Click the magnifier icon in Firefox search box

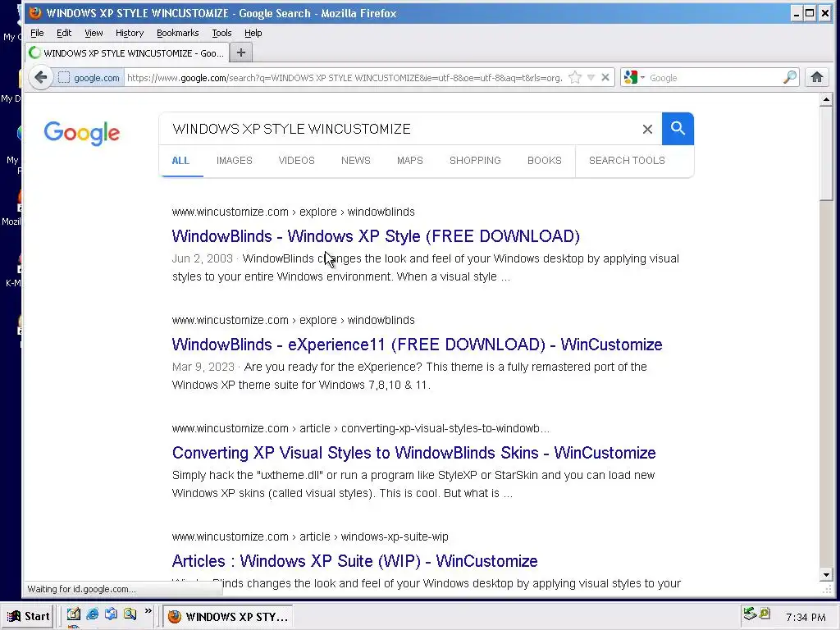point(790,78)
